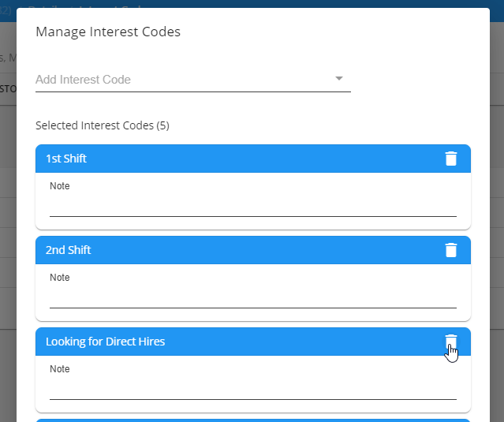Select Note field for Looking for Direct Hires
504x422 pixels.
252,390
